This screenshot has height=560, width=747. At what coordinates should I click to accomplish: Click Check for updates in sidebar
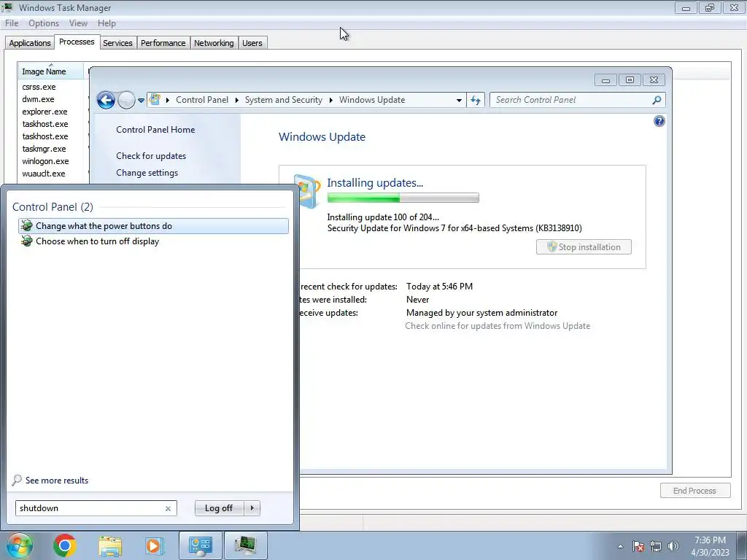(x=151, y=156)
